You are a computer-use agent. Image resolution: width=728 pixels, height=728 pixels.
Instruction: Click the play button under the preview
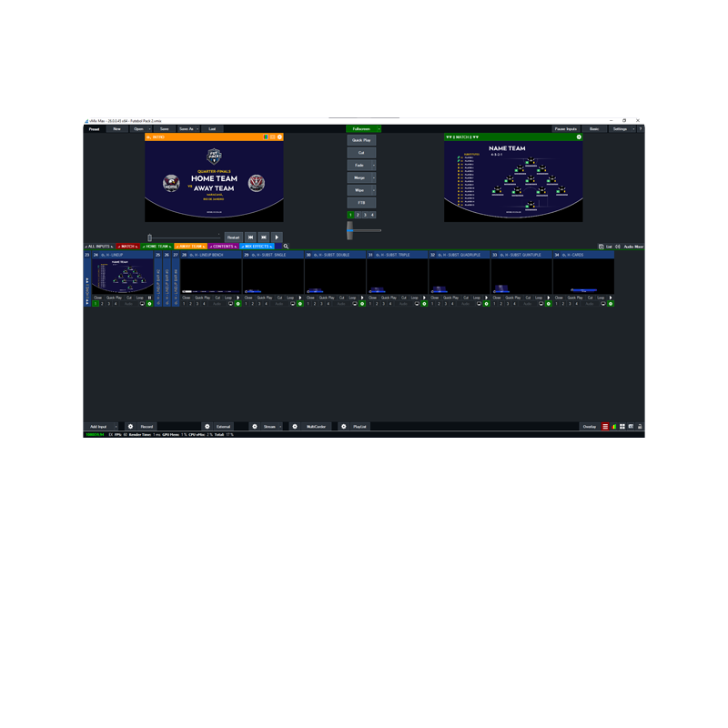(278, 237)
